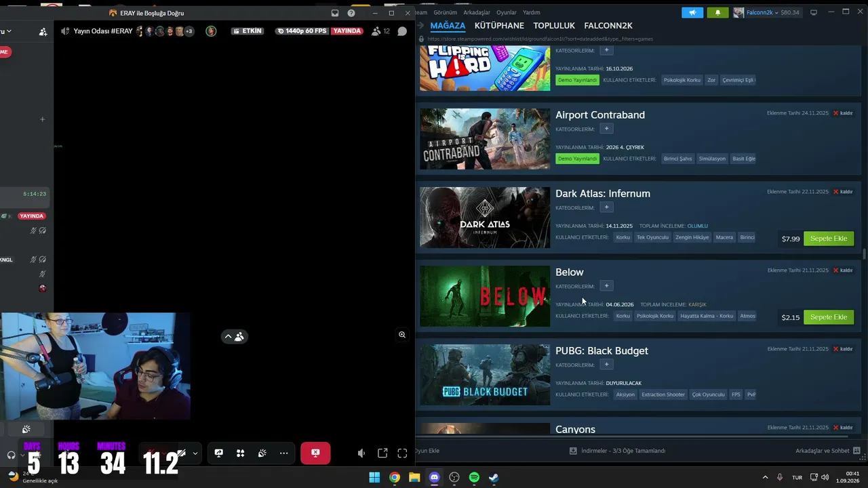Viewport: 868px width, 488px height.
Task: Open the Discord member list showing 12
Action: (380, 31)
